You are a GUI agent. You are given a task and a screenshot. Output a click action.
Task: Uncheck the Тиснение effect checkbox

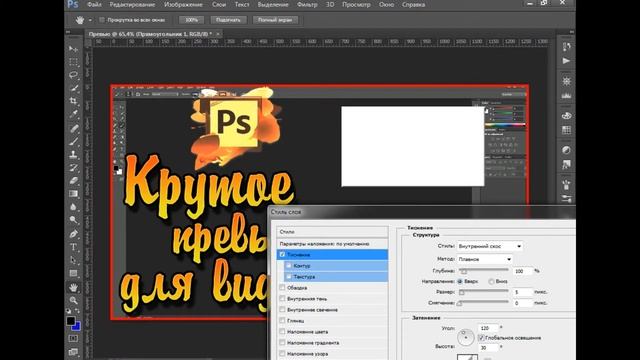282,254
